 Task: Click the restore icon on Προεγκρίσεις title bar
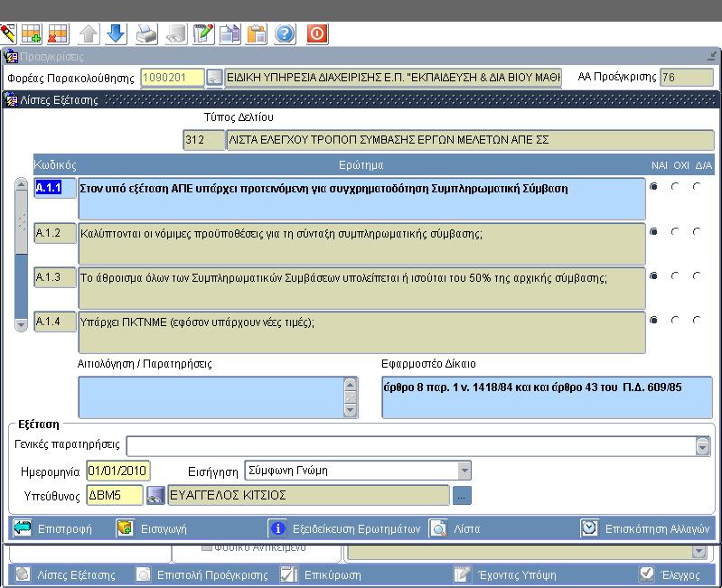pos(712,57)
